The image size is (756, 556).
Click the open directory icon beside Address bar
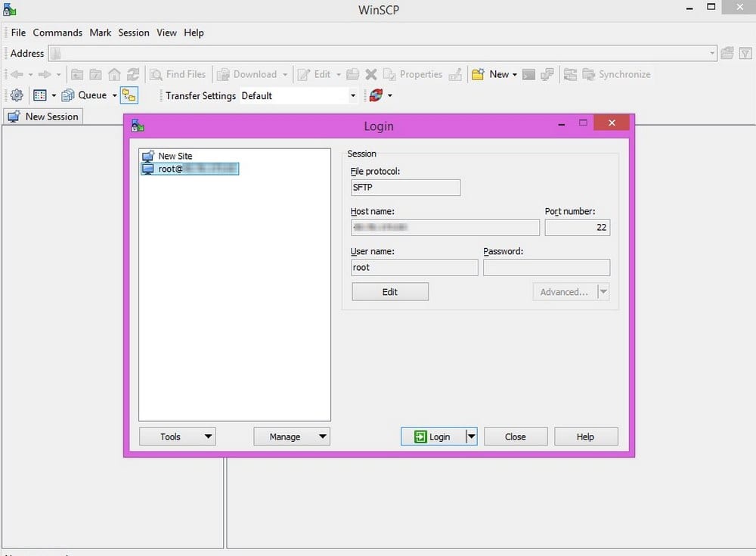727,53
